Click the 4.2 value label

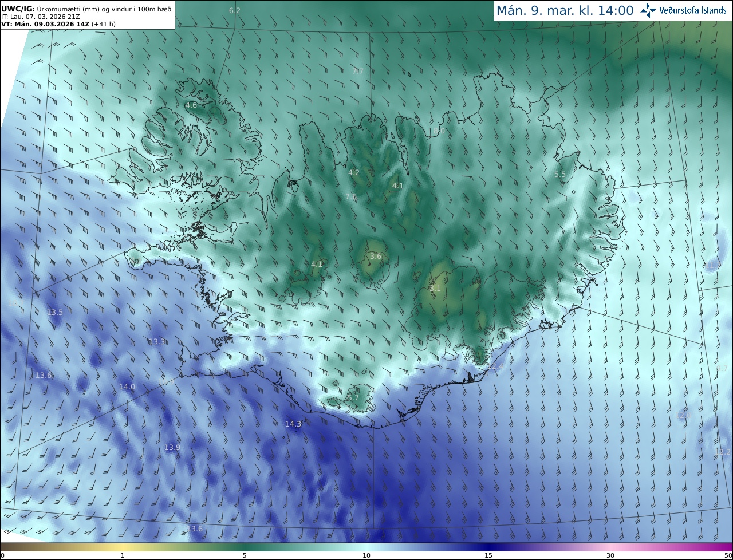click(354, 172)
